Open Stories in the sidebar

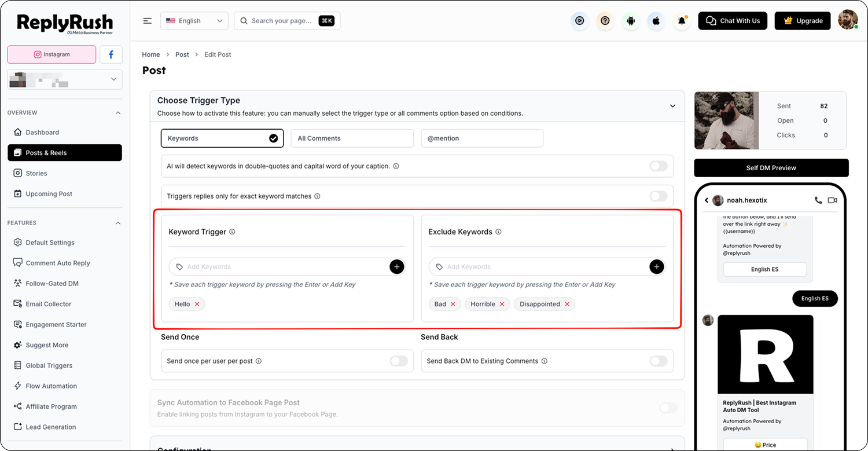coord(65,174)
